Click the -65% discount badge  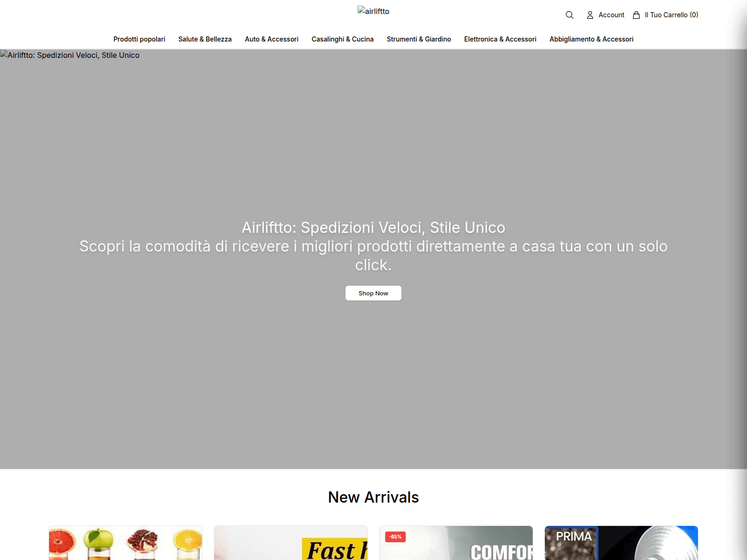(x=395, y=537)
